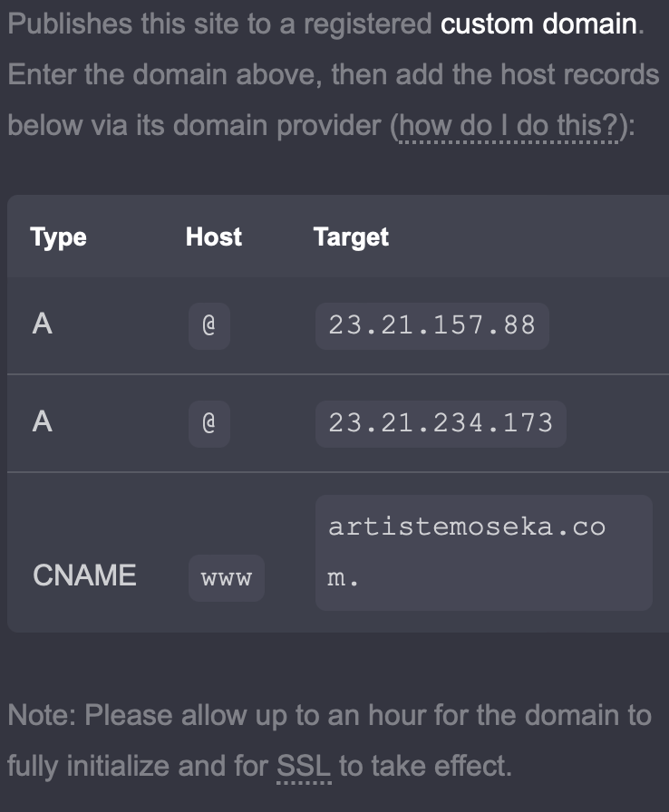
Task: Click the A type label beside 23.21.234.173
Action: [x=43, y=422]
